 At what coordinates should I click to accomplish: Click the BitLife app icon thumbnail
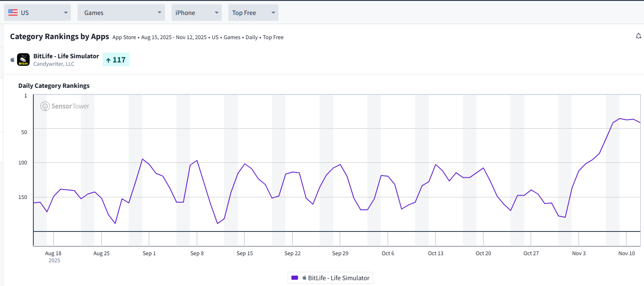pyautogui.click(x=23, y=60)
